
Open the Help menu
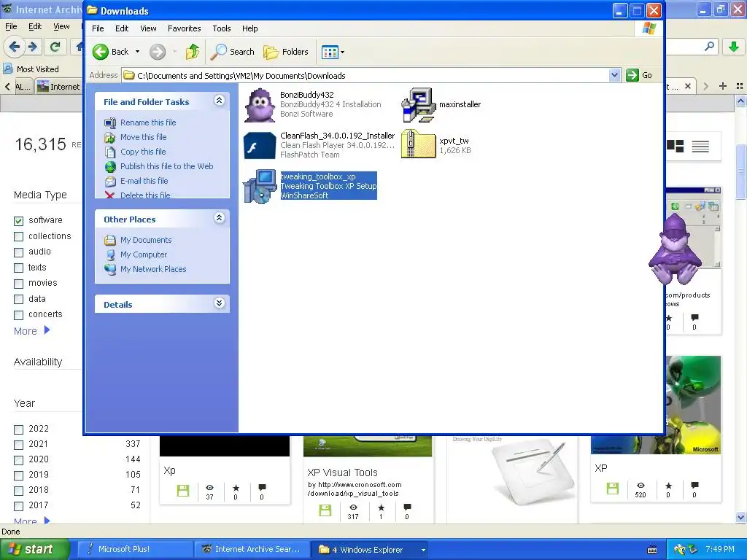click(249, 28)
